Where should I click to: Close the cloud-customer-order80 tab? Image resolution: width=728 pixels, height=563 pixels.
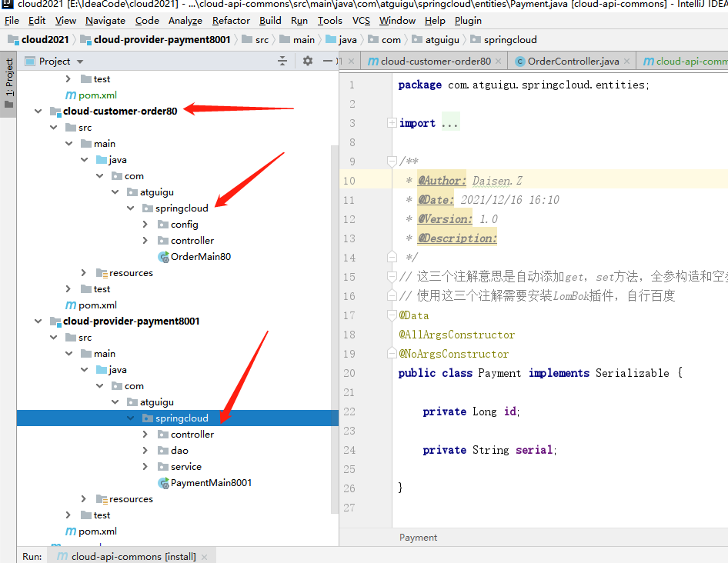(x=498, y=62)
